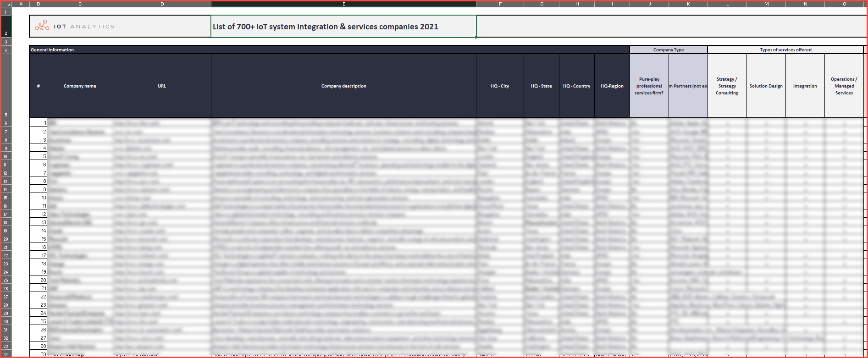
Task: Select row header 2
Action: pyautogui.click(x=6, y=26)
